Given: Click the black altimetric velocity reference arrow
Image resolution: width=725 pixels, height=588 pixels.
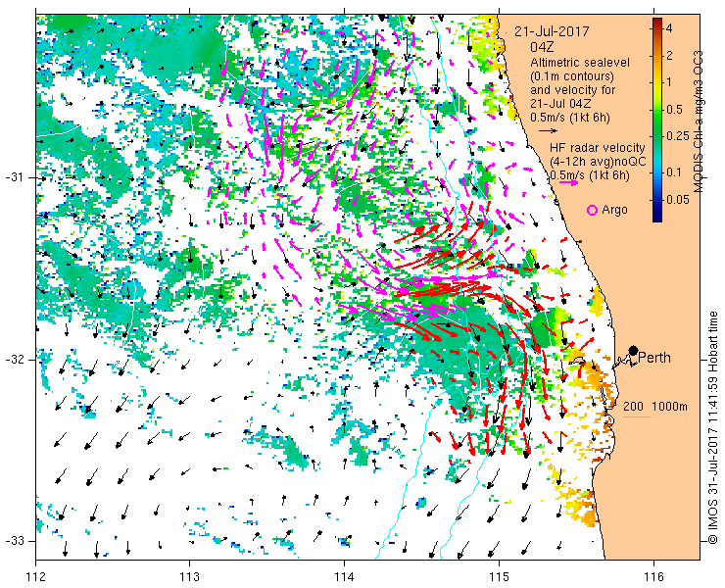Looking at the screenshot, I should (x=549, y=131).
